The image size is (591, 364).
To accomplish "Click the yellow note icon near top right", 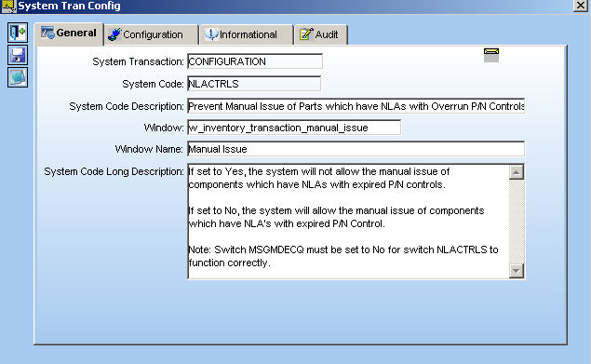I will (x=491, y=55).
